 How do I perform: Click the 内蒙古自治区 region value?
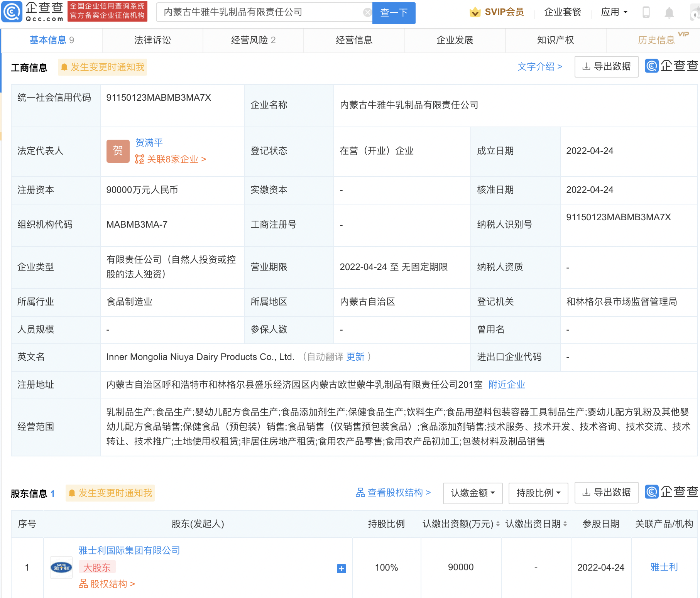pos(367,302)
